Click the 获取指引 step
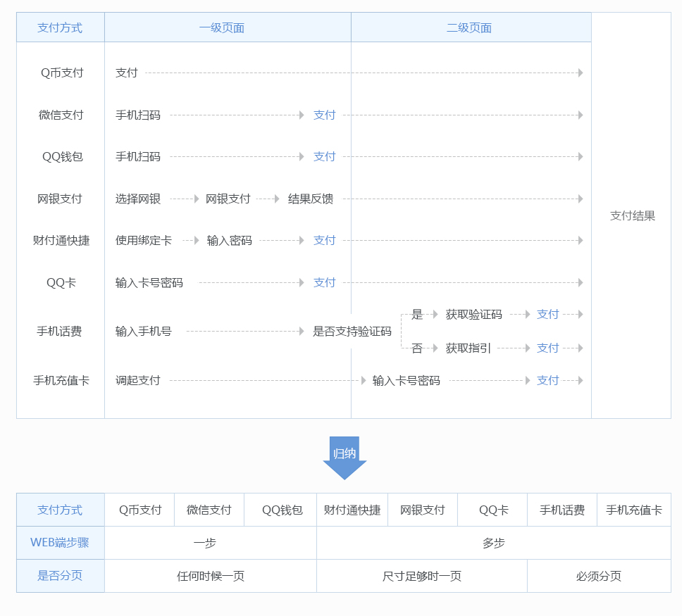The height and width of the screenshot is (616, 682). pos(468,348)
